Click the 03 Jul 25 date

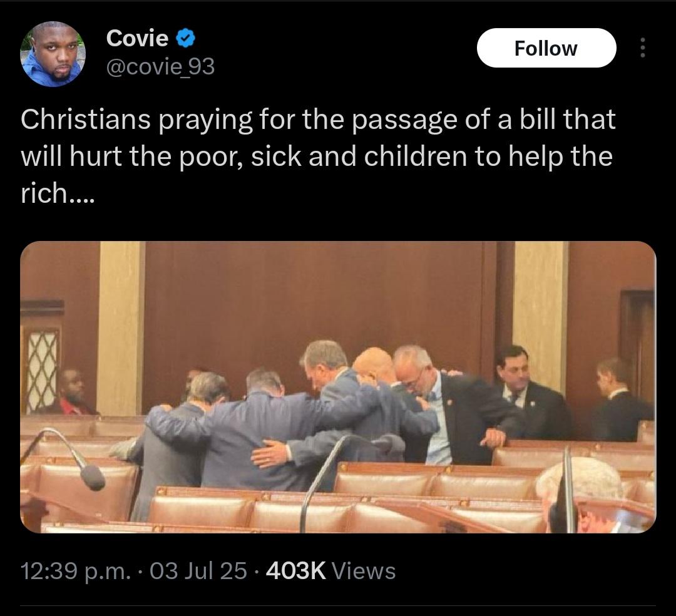point(198,571)
